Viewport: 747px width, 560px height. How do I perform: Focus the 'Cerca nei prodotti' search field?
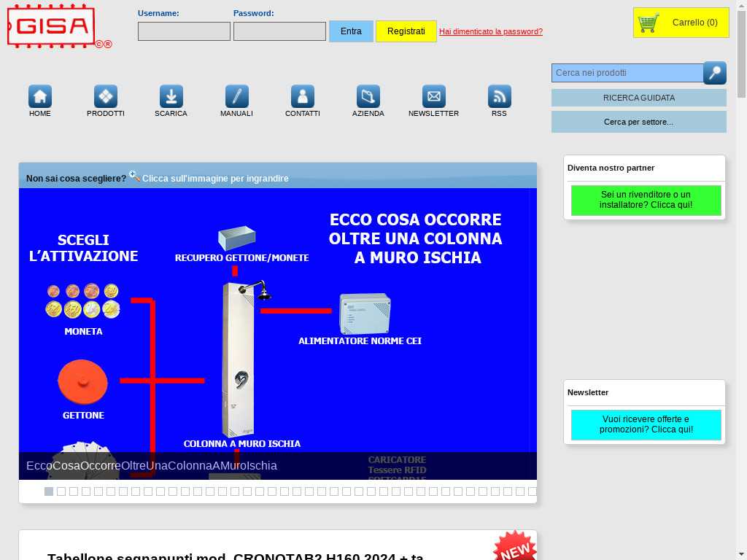(x=627, y=73)
